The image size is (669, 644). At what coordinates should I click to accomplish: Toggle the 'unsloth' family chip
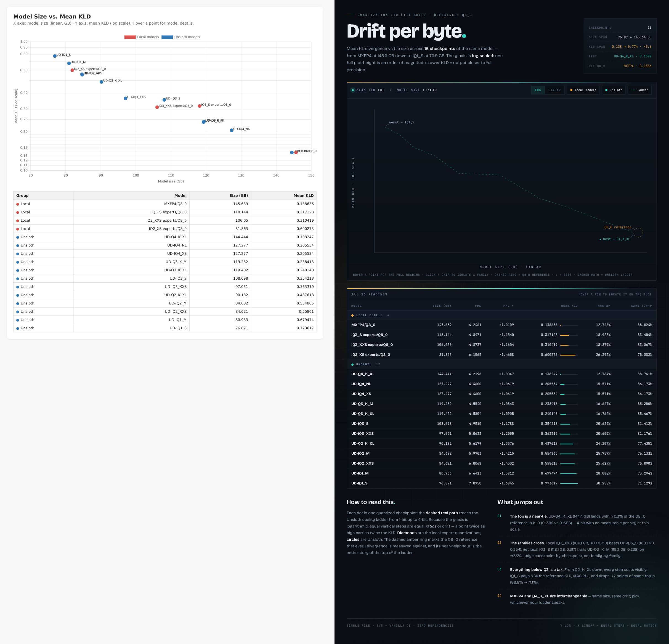[613, 90]
